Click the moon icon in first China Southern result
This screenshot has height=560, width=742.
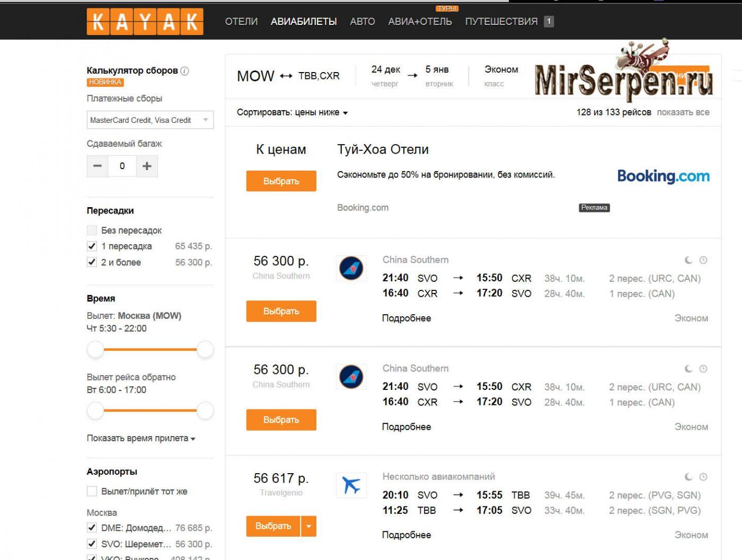[688, 260]
